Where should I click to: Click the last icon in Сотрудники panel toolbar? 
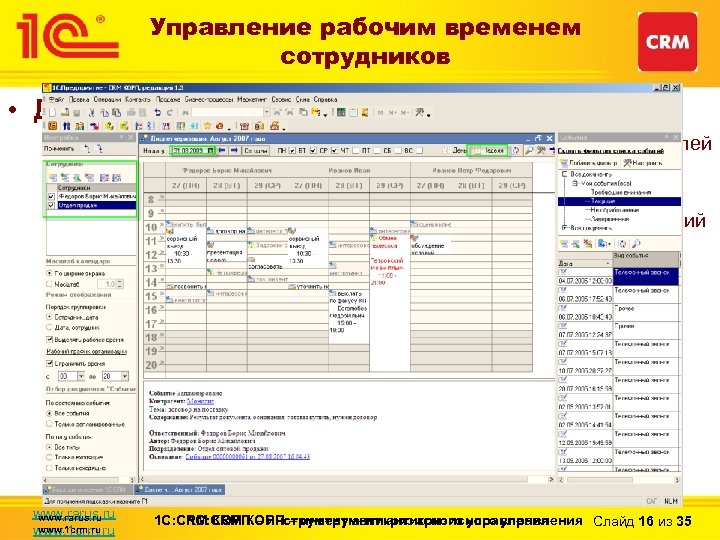[x=117, y=177]
